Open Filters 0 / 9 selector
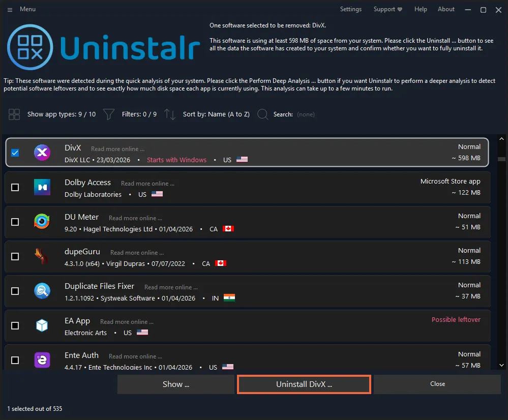Image resolution: width=508 pixels, height=420 pixels. 139,114
